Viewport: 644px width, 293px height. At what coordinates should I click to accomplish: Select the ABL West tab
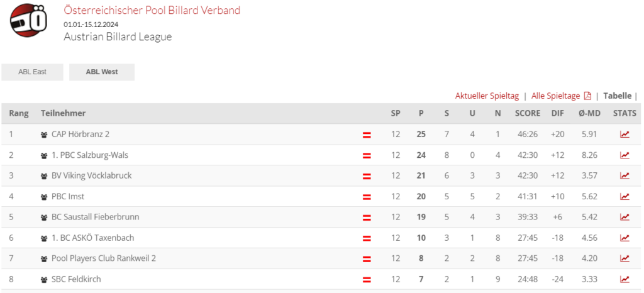tap(102, 72)
